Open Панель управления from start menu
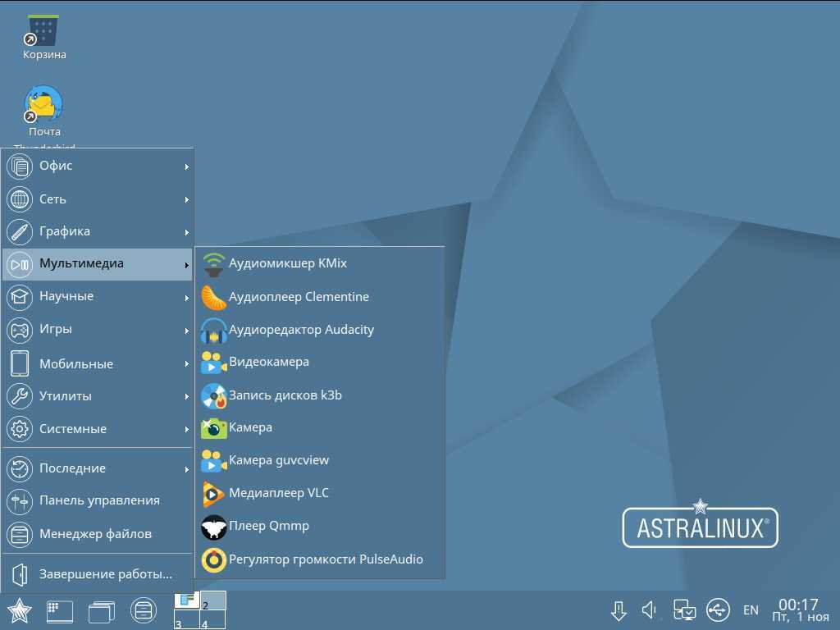Viewport: 840px width, 630px height. pyautogui.click(x=99, y=500)
